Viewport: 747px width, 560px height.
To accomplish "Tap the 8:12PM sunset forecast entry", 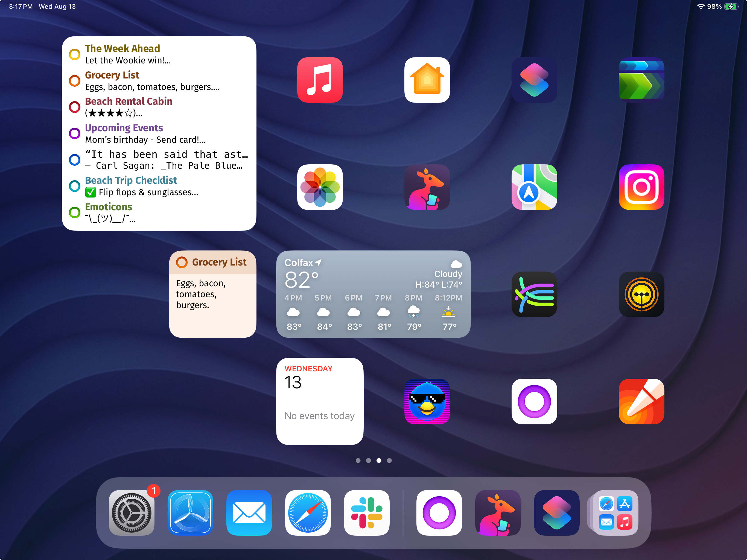I will point(448,312).
